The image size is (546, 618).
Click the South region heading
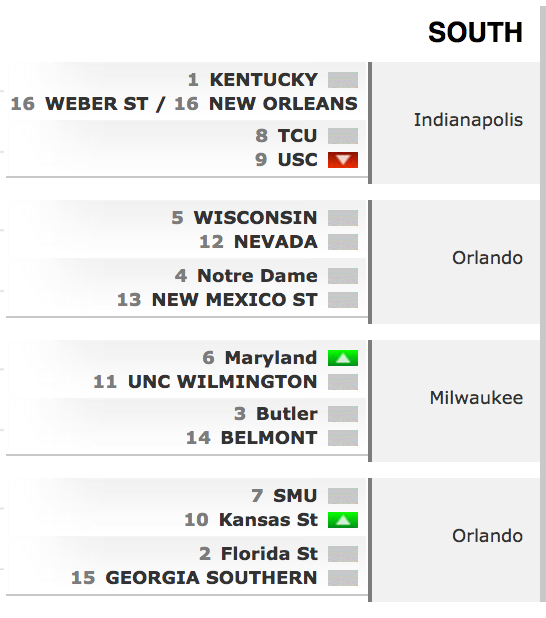(x=475, y=32)
